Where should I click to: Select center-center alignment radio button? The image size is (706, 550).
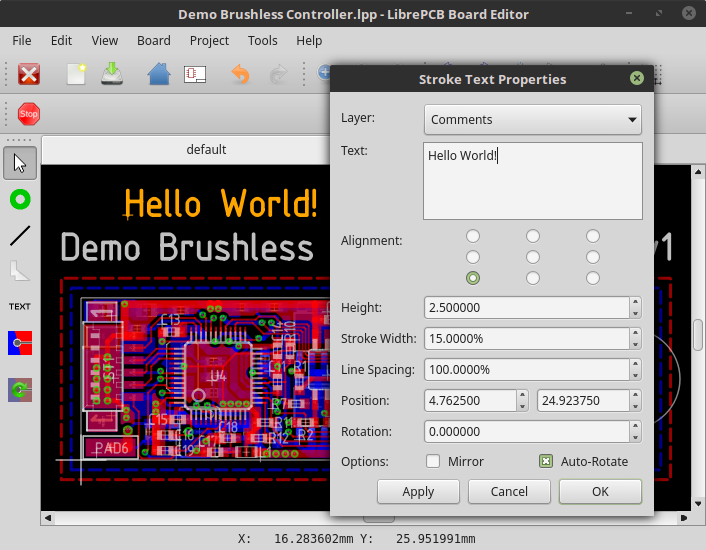click(533, 257)
